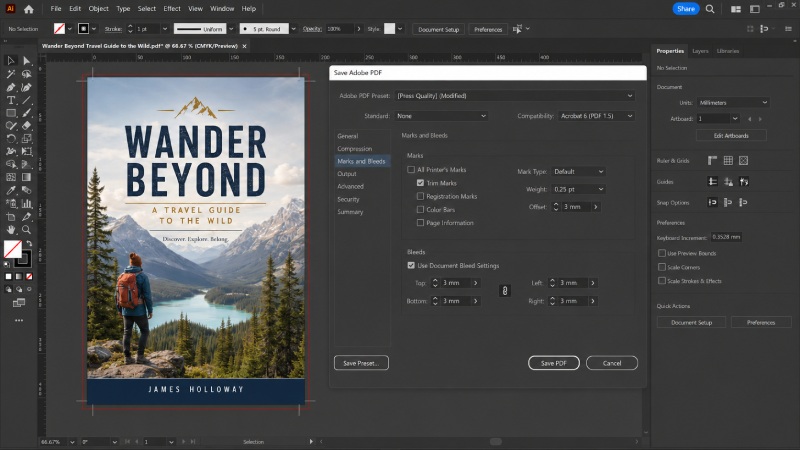This screenshot has width=800, height=450.
Task: Select the Zoom tool in toolbar
Action: coord(27,230)
